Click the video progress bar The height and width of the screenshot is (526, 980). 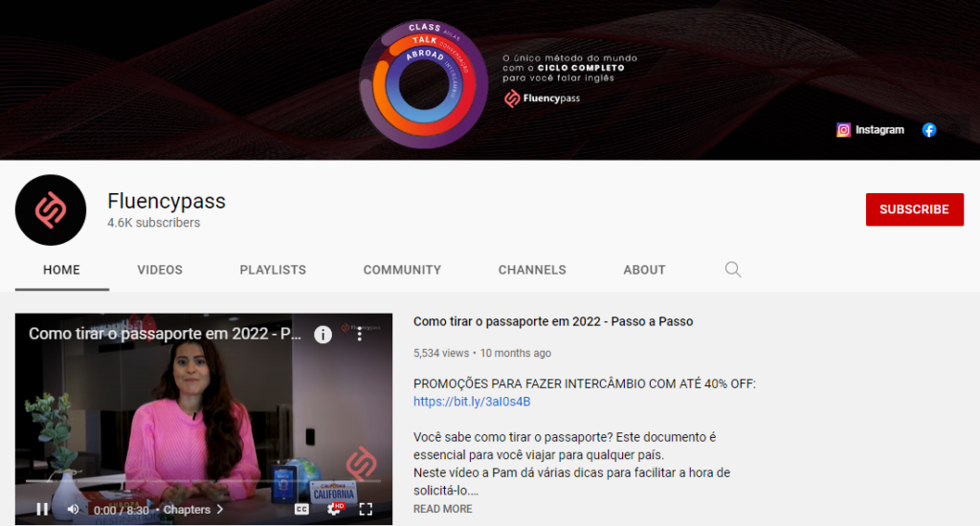point(203,481)
